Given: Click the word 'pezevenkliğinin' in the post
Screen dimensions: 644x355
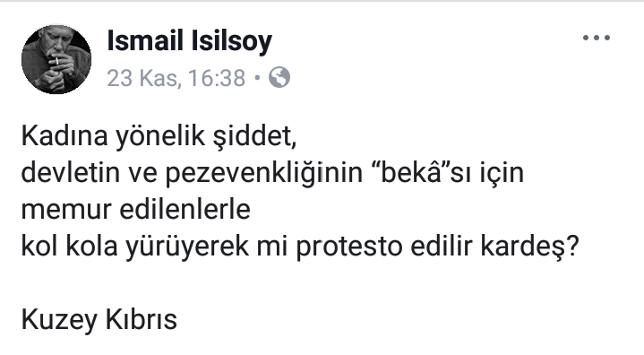Looking at the screenshot, I should 263,173.
